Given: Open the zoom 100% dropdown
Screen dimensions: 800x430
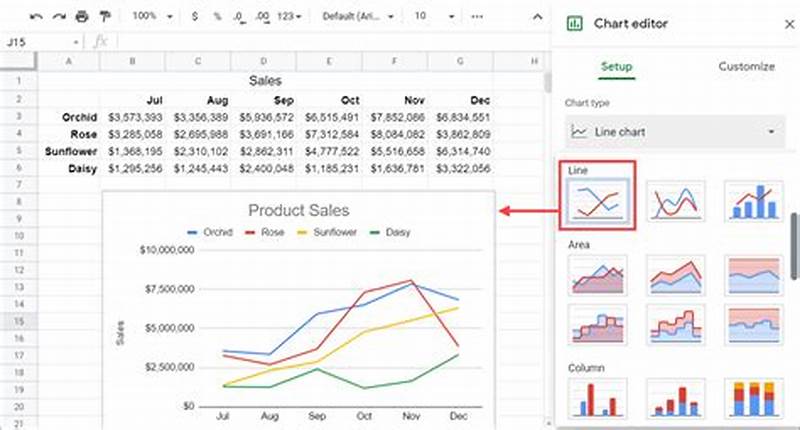Looking at the screenshot, I should [152, 16].
